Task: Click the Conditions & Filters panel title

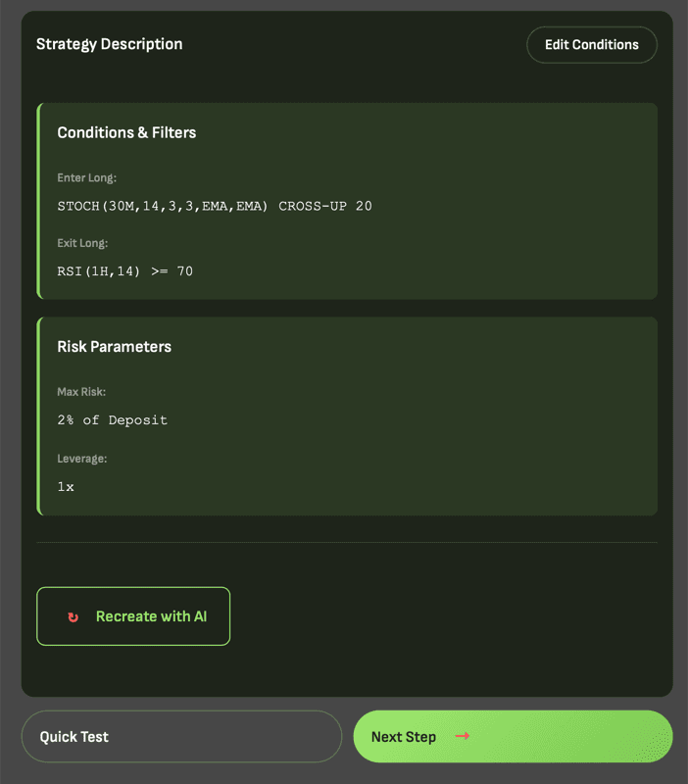Action: pyautogui.click(x=126, y=131)
